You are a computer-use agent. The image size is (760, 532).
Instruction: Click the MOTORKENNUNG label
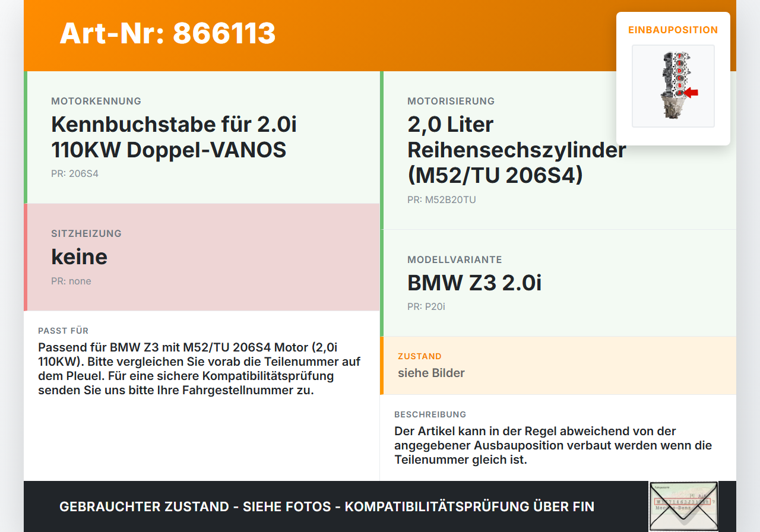pos(96,101)
